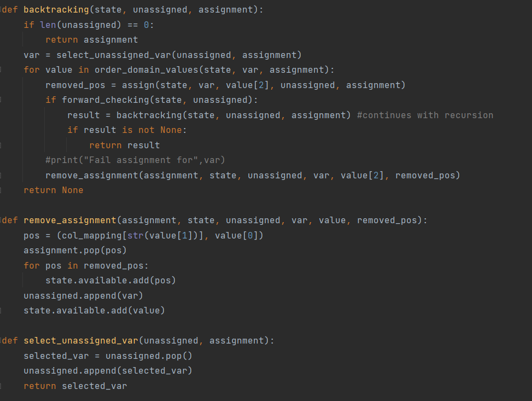This screenshot has width=532, height=401.
Task: Click fold end marker beside 'return selected_var'
Action: click(x=2, y=386)
